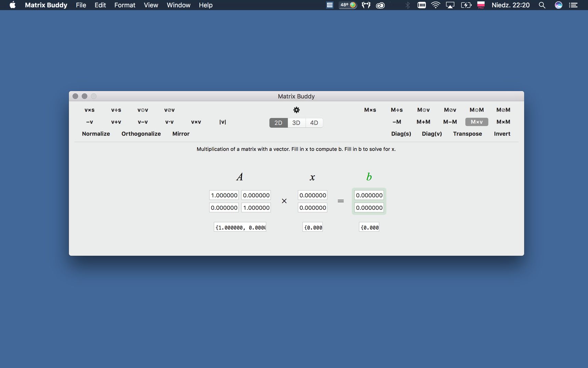Click matrix A top-left cell 1.000000
Image resolution: width=588 pixels, height=368 pixels.
coord(224,195)
